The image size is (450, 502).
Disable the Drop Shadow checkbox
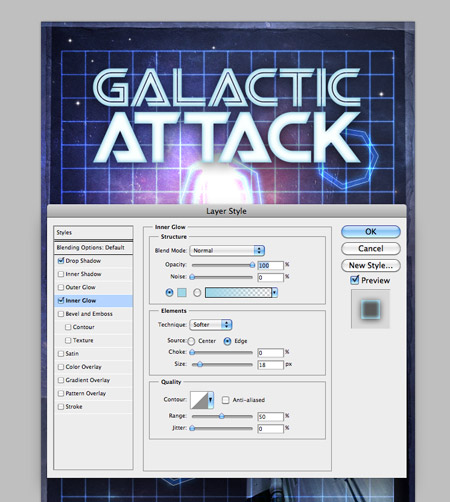point(61,261)
